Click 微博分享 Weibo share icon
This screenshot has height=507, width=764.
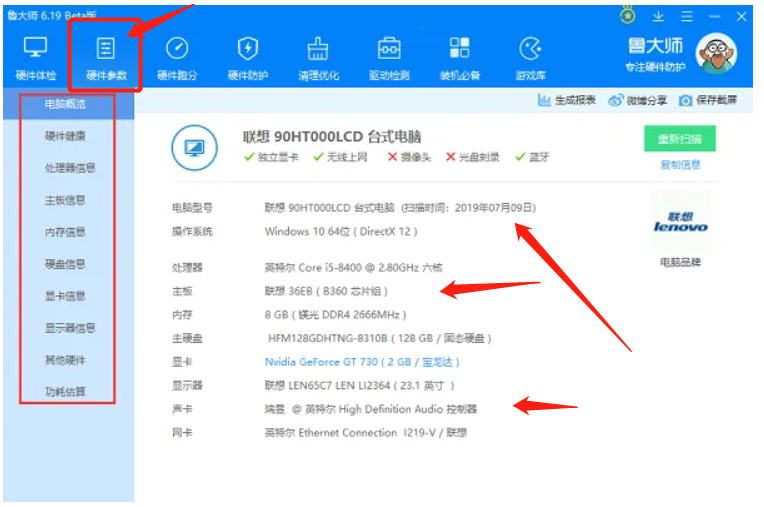(615, 100)
